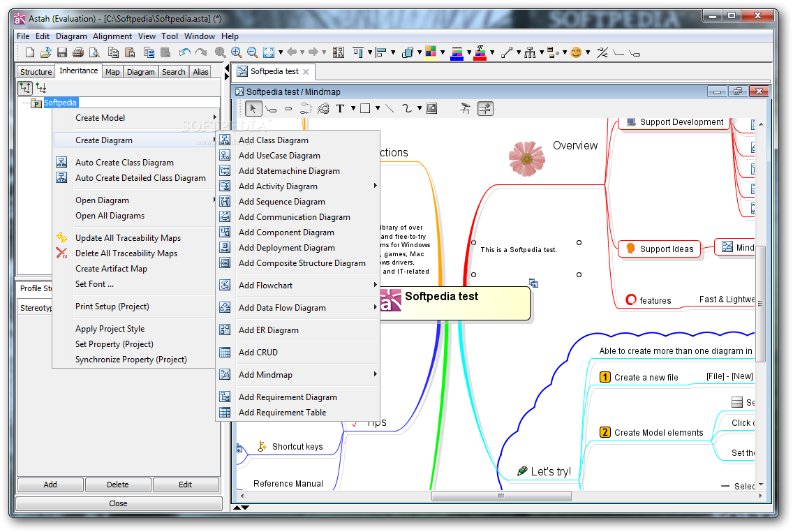Select the Rectangle tool in Mindmap toolbar
Screen dimensions: 793x532
coord(365,108)
